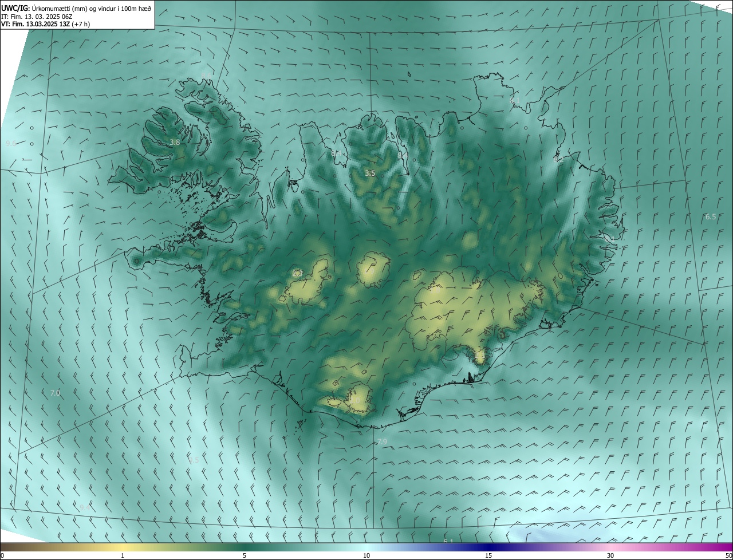Viewport: 733px width, 560px height.
Task: Click the 7.9 value south of the coast
Action: (x=382, y=441)
